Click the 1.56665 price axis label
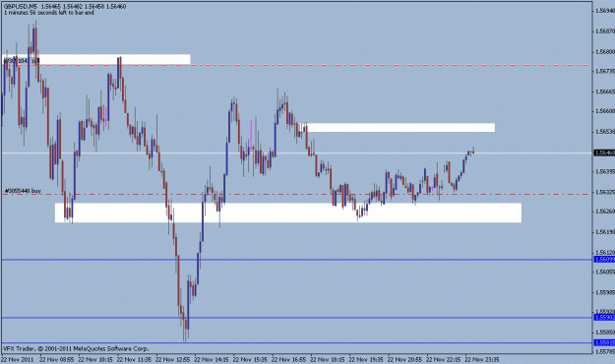This screenshot has width=615, height=364. click(605, 91)
